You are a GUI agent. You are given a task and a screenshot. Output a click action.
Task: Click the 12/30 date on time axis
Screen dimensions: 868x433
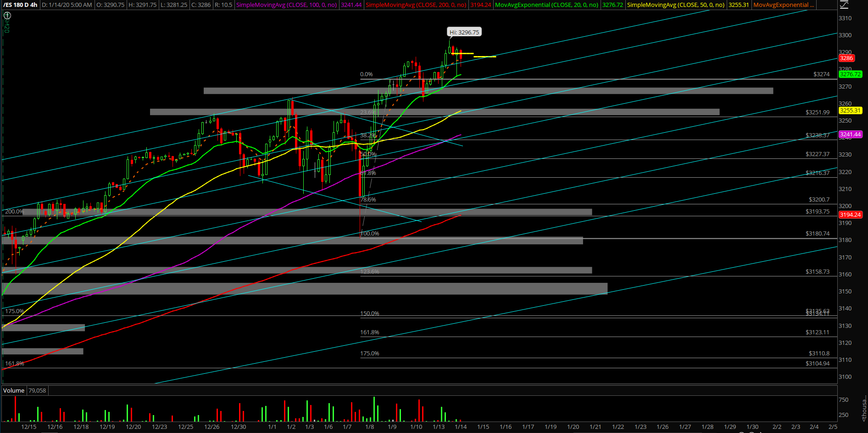coord(239,427)
